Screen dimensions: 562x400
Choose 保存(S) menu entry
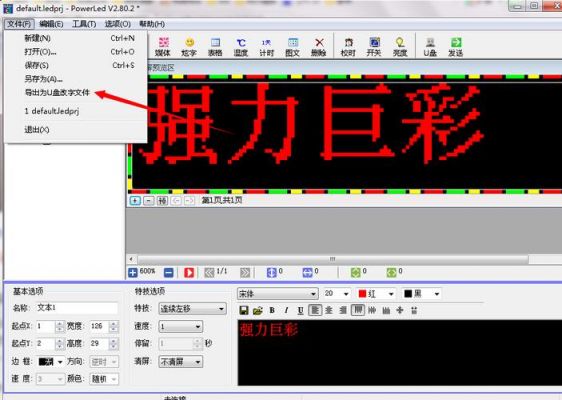pos(75,65)
